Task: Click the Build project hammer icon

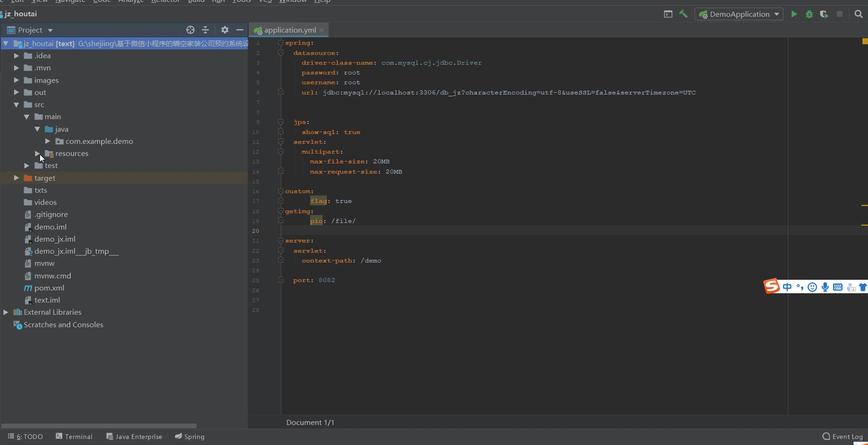Action: click(x=683, y=14)
